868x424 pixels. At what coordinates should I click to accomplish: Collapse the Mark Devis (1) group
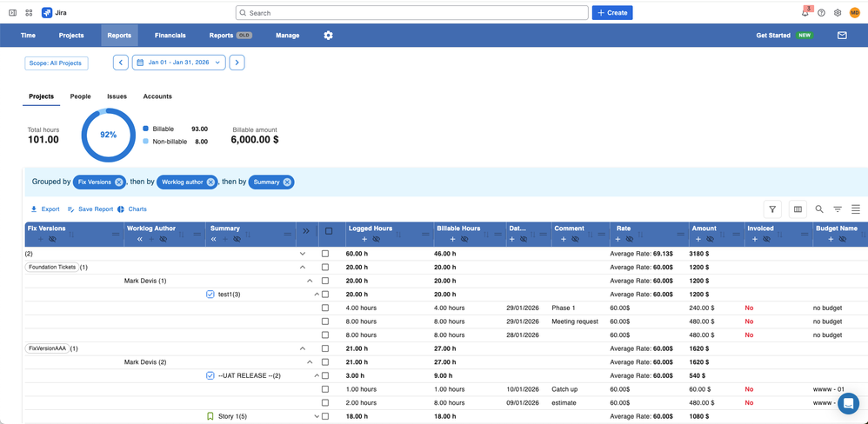tap(310, 281)
